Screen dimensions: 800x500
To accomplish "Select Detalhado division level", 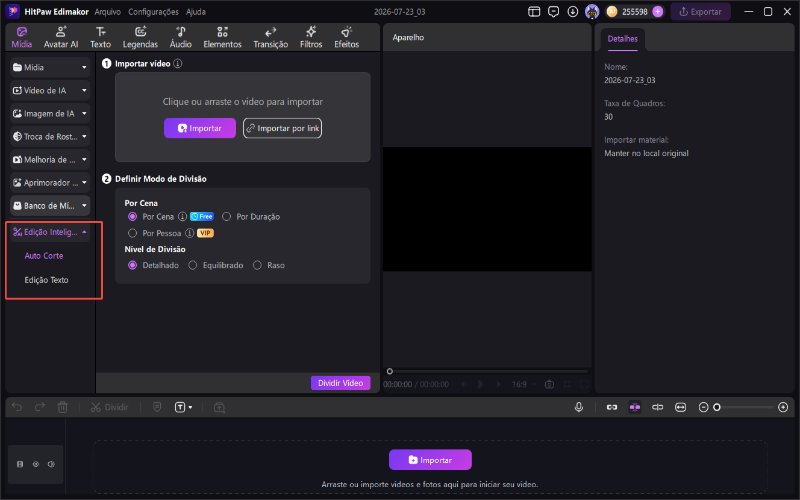I will (133, 265).
